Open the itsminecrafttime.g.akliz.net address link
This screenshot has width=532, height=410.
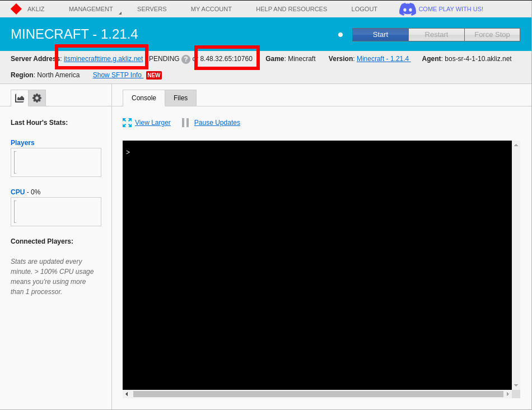click(x=103, y=59)
